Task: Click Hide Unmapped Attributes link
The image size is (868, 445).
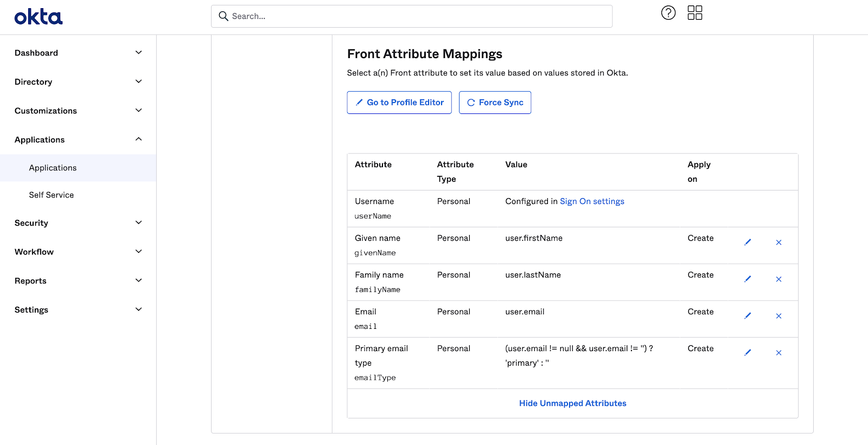Action: [x=572, y=403]
